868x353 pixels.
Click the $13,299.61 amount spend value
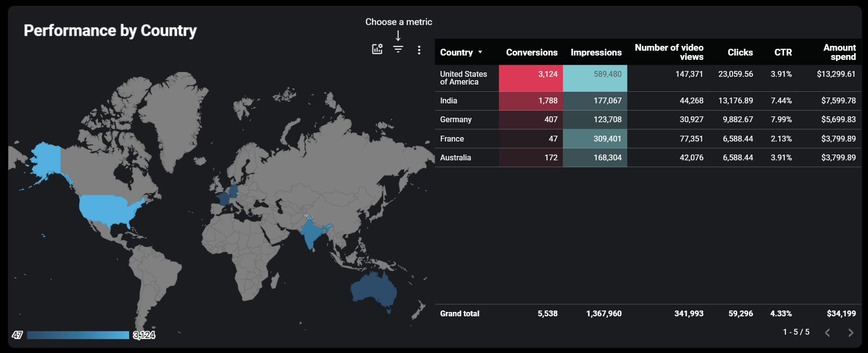(x=836, y=74)
